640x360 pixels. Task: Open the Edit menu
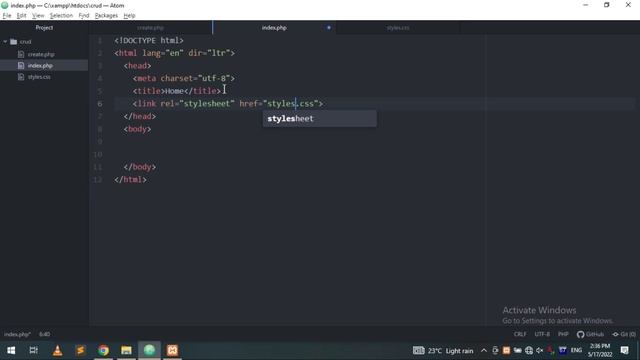coord(21,16)
